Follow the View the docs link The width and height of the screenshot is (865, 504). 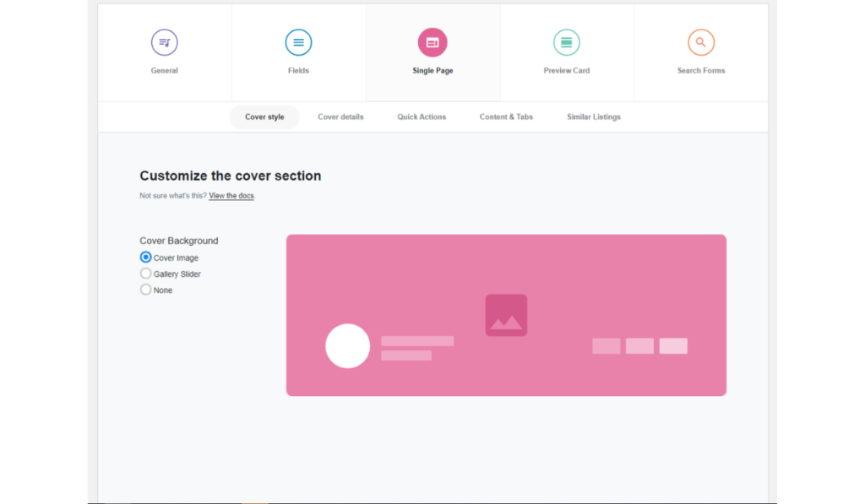[231, 196]
